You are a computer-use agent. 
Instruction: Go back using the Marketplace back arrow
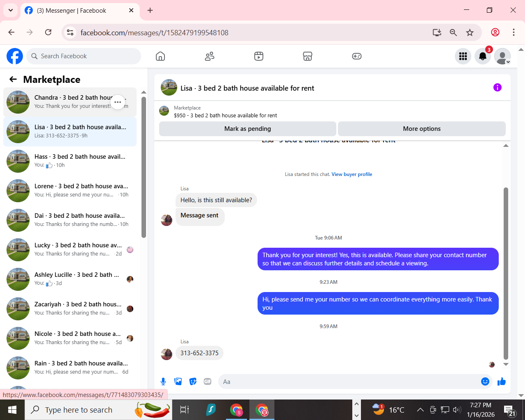pyautogui.click(x=13, y=79)
